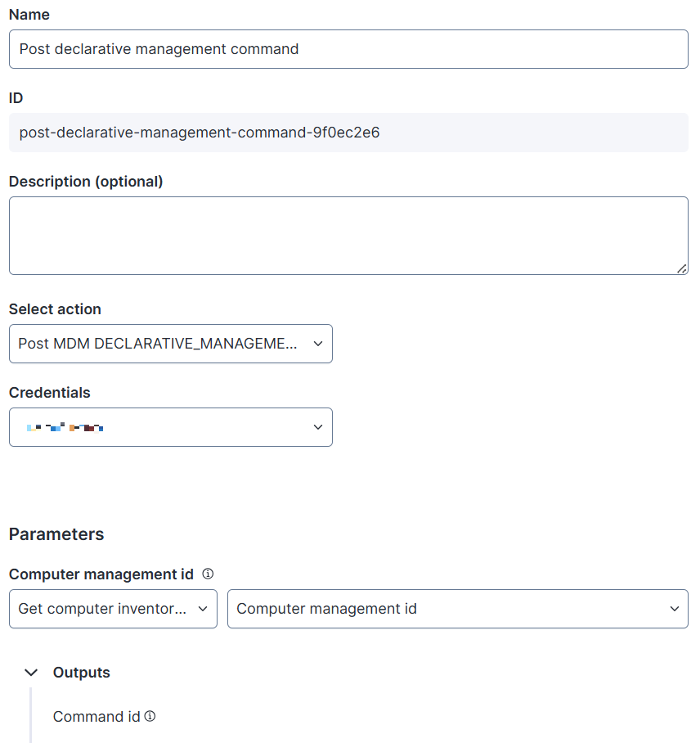Click the Description (optional) label
This screenshot has height=743, width=700.
point(86,182)
